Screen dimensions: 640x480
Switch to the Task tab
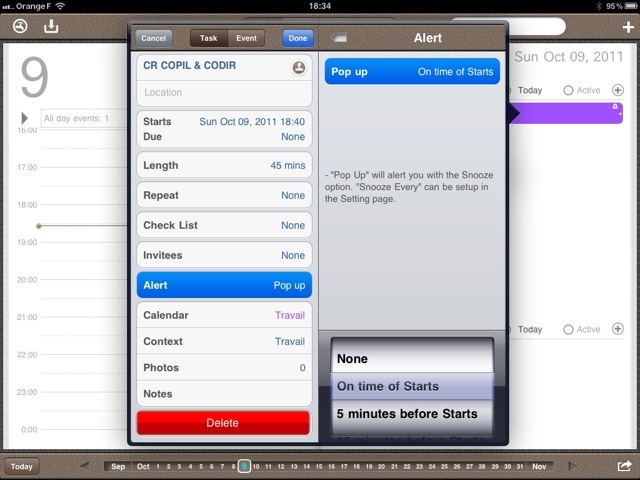(209, 38)
